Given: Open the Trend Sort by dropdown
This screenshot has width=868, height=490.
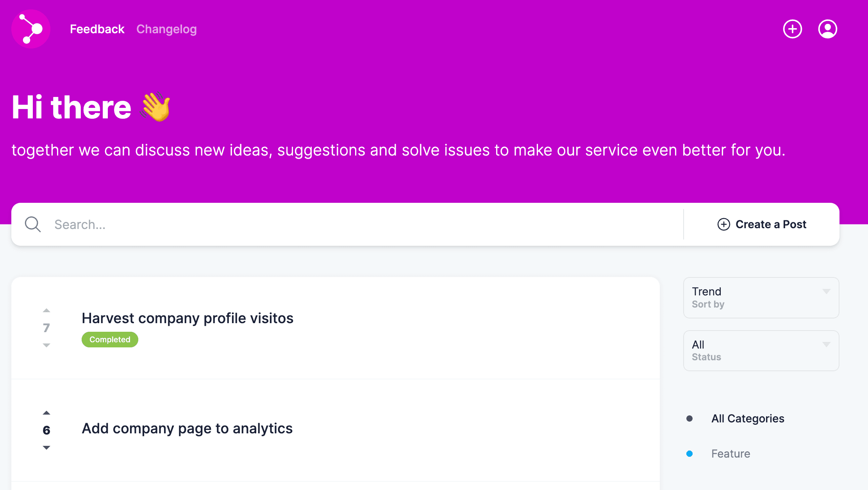Looking at the screenshot, I should click(761, 297).
